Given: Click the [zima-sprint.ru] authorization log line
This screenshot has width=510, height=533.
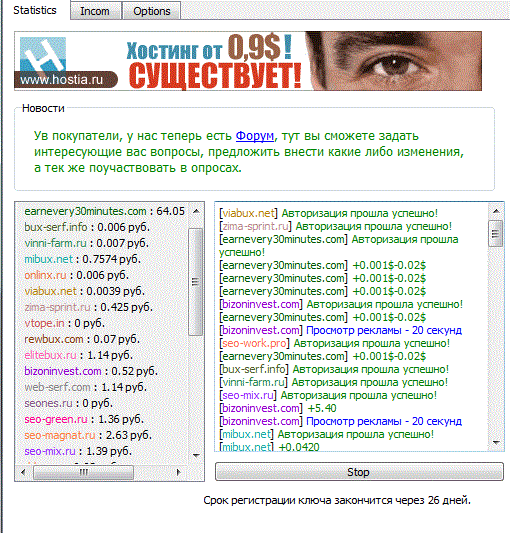Looking at the screenshot, I should (336, 226).
